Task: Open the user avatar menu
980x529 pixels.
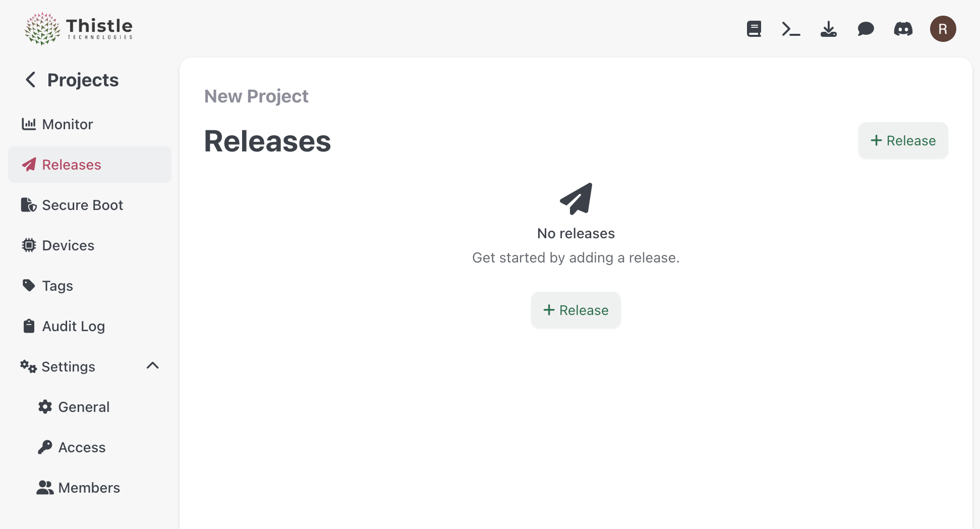Action: (x=943, y=29)
